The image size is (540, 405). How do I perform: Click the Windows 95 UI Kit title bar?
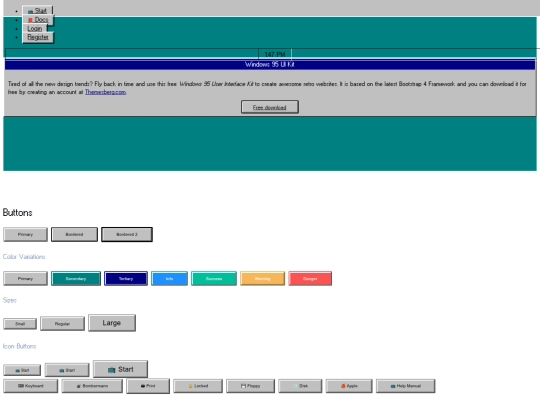pyautogui.click(x=270, y=64)
